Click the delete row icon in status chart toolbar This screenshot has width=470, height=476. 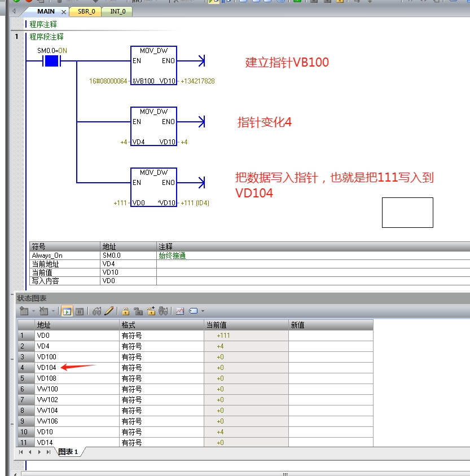pos(43,311)
